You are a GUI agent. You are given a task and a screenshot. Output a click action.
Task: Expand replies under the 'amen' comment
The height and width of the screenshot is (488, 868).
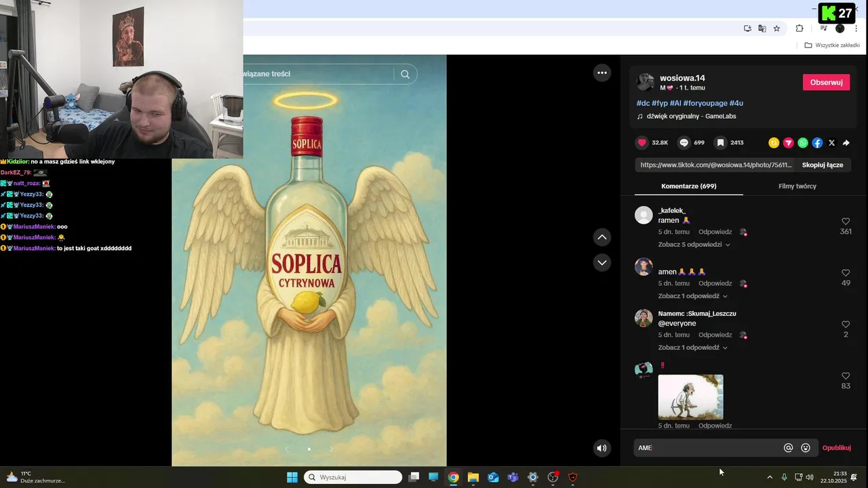(x=692, y=296)
